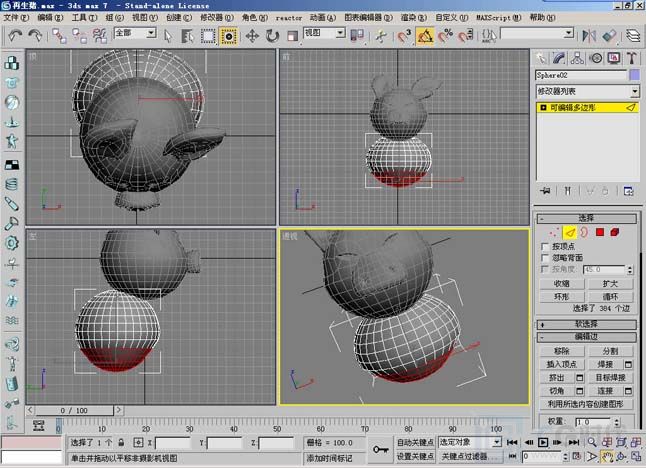Screen dimensions: 646x468
Task: Open the 文件 menu
Action: tap(16, 17)
